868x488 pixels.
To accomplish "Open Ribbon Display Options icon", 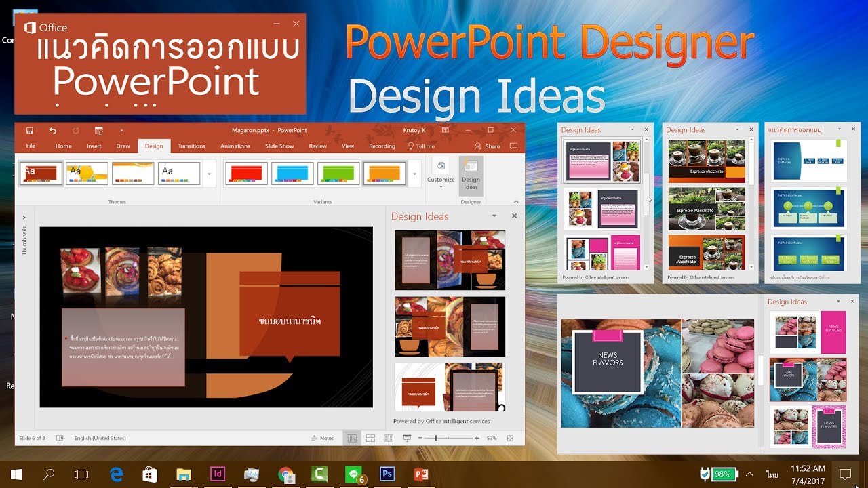I will [x=446, y=130].
